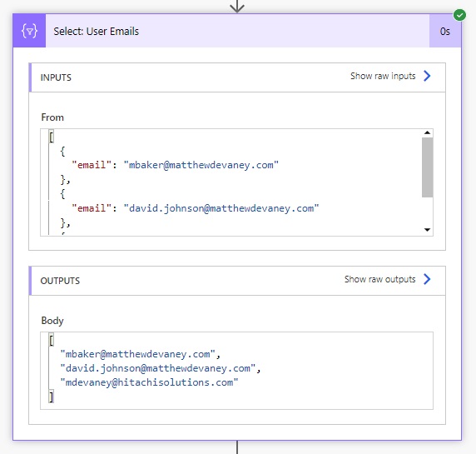Image resolution: width=476 pixels, height=454 pixels.
Task: Click the OUTPUTS section header
Action: [x=237, y=281]
